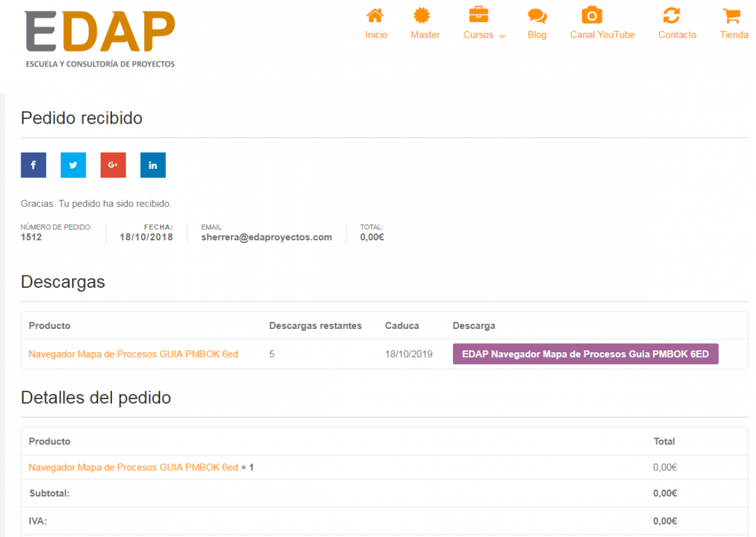The height and width of the screenshot is (537, 756).
Task: Go to the Blog menu item
Action: point(537,34)
